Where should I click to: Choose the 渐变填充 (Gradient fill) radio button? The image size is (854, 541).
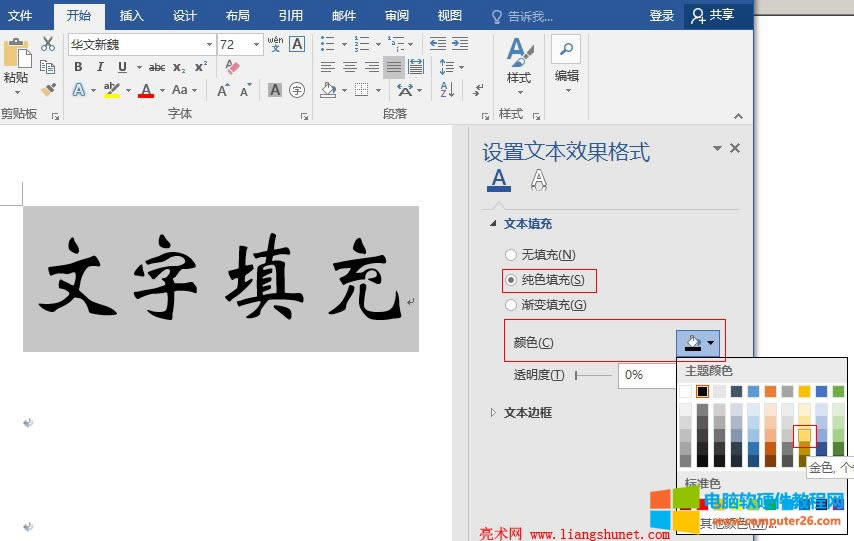point(512,305)
